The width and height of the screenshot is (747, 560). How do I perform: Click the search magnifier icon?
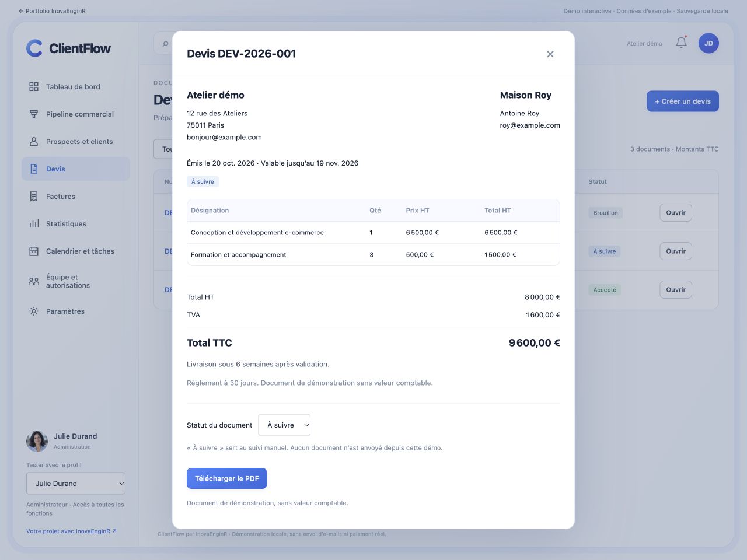166,44
